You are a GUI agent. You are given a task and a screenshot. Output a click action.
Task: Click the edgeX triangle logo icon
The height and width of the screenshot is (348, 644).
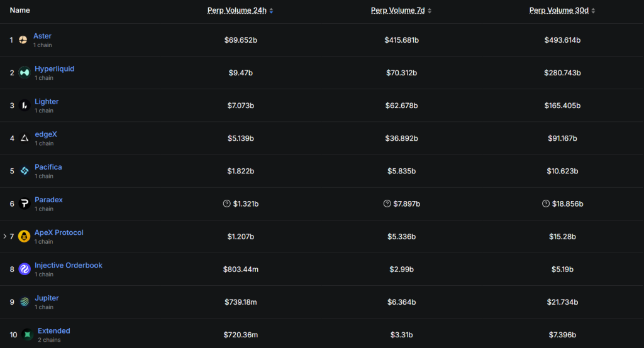(x=25, y=138)
